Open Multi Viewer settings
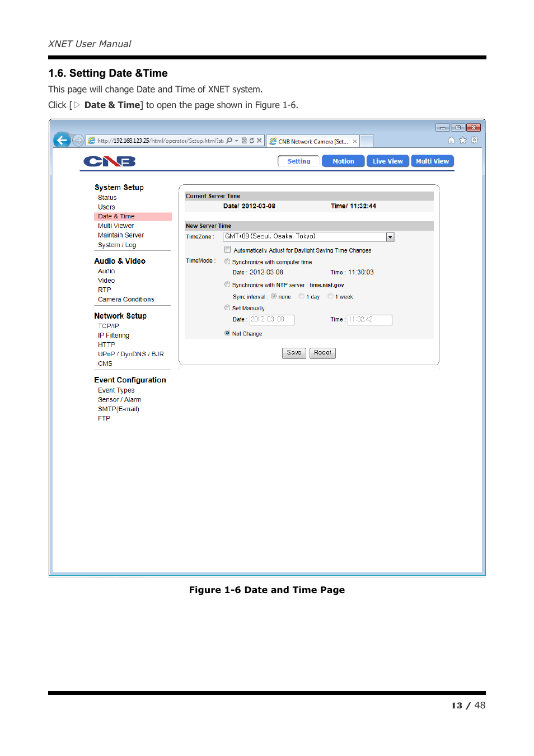The image size is (534, 756). (116, 226)
